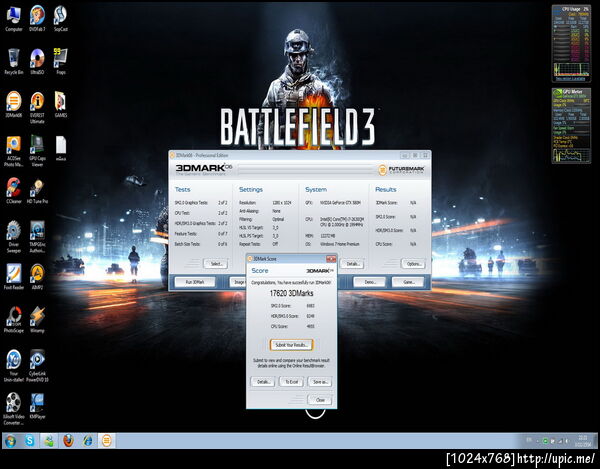Launch the Foxit Reader desktop shortcut

click(x=14, y=277)
